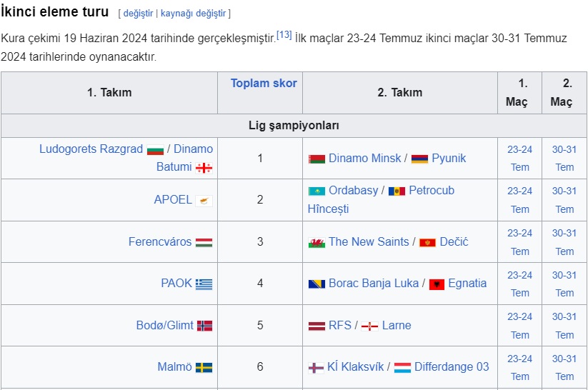Open the Toplam skor header link
The width and height of the screenshot is (588, 390).
pos(264,84)
